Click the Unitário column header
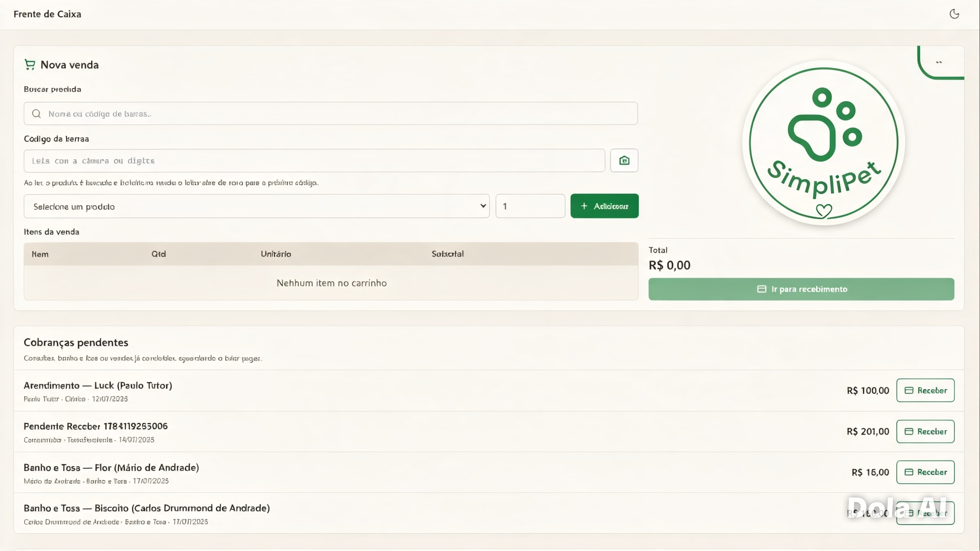980x551 pixels. (276, 254)
